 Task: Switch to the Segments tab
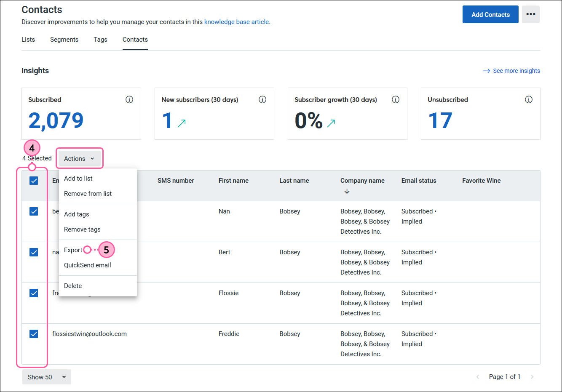click(x=64, y=40)
